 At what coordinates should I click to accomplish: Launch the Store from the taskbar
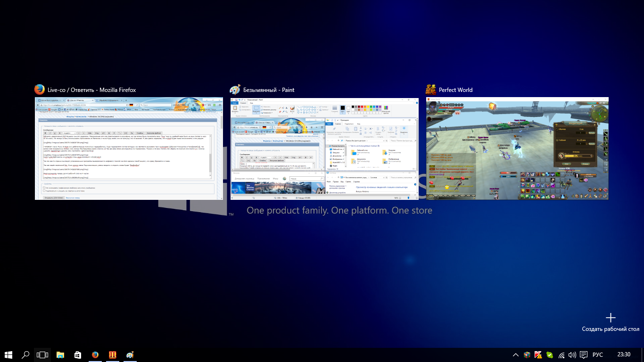pos(78,355)
